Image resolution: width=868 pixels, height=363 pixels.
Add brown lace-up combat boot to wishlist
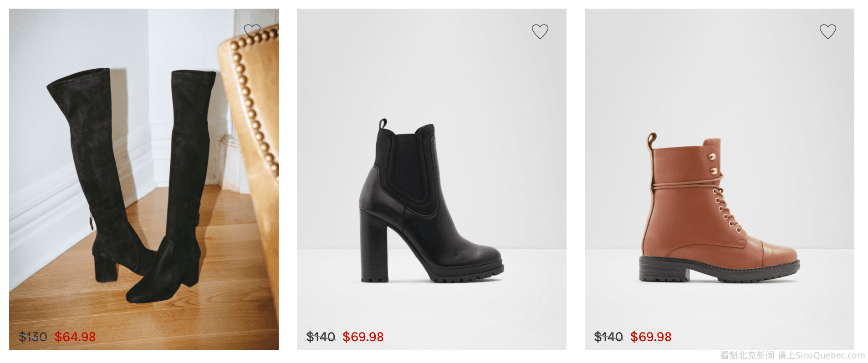(827, 31)
